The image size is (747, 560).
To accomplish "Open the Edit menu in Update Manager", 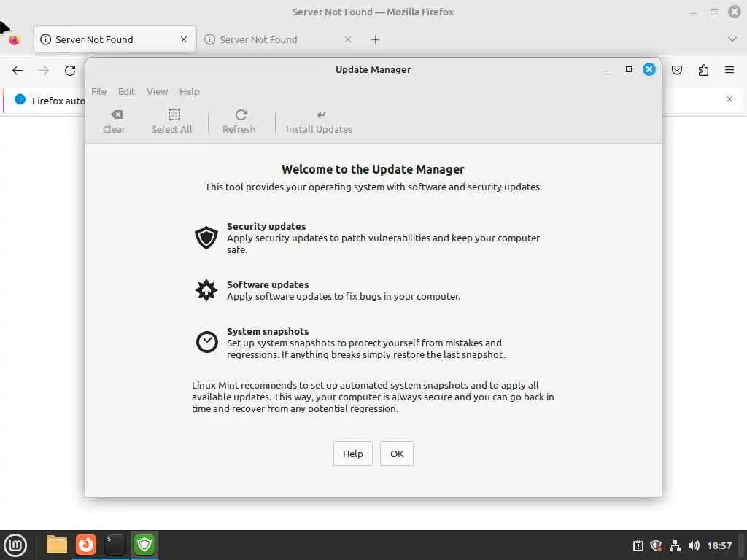I will click(x=126, y=91).
